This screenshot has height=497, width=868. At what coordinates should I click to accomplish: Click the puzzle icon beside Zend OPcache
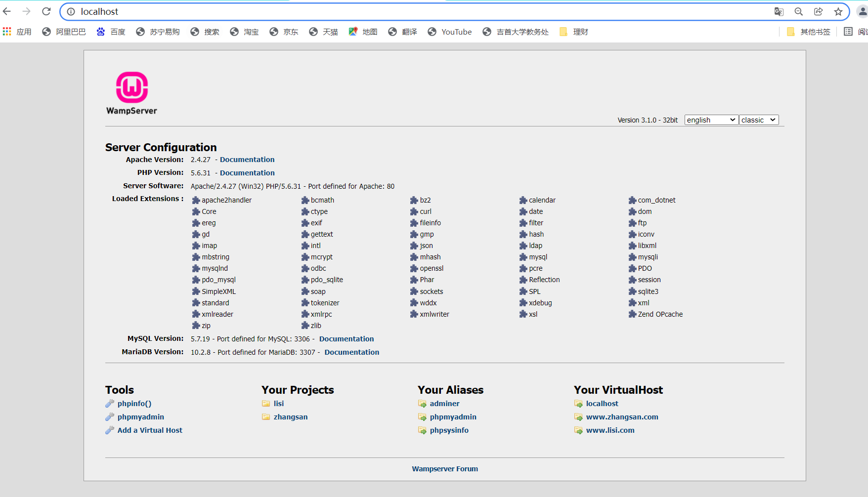coord(632,314)
